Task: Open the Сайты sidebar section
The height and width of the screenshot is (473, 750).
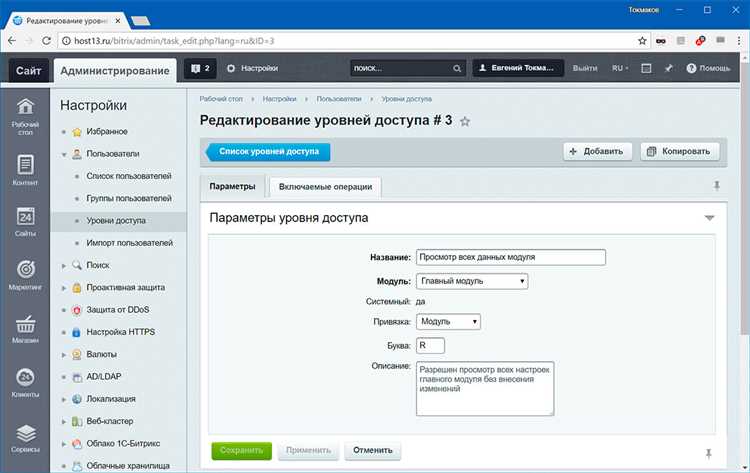Action: point(25,222)
